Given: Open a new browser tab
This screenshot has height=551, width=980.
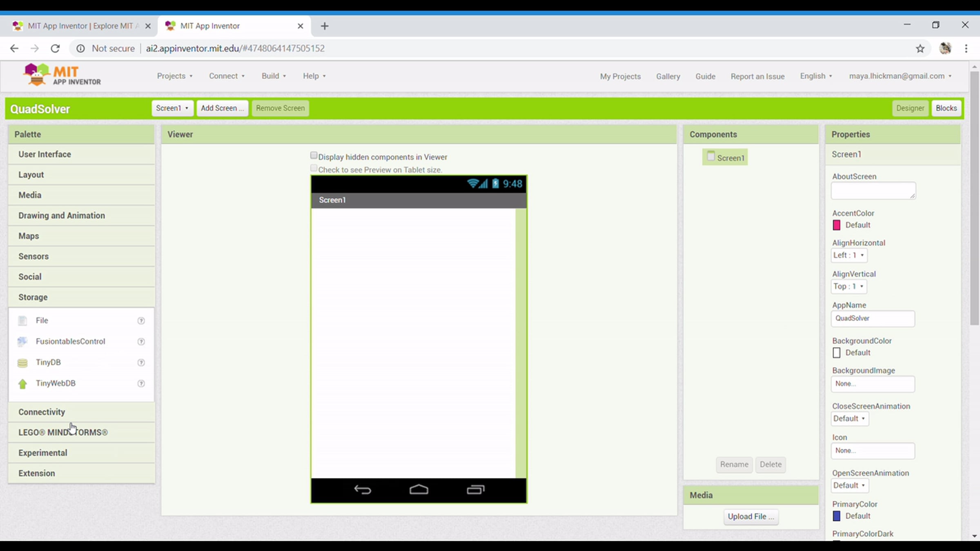Looking at the screenshot, I should [325, 26].
